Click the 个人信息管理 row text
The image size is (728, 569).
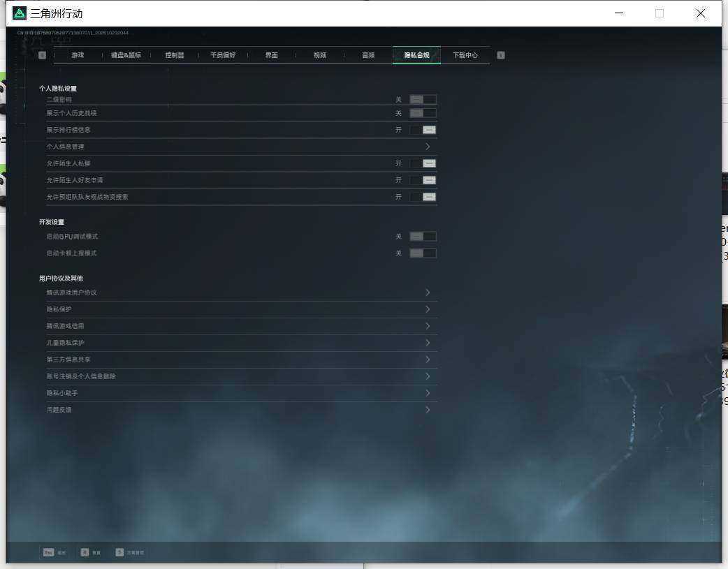point(66,147)
